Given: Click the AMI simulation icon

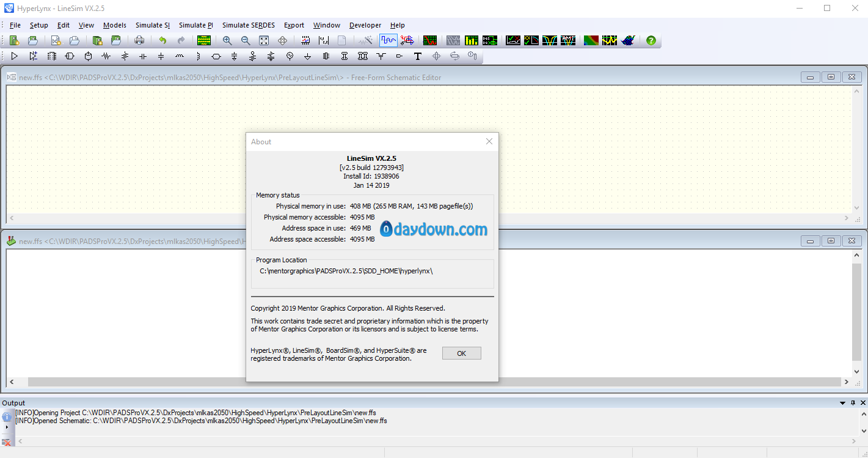Looking at the screenshot, I should coord(567,40).
